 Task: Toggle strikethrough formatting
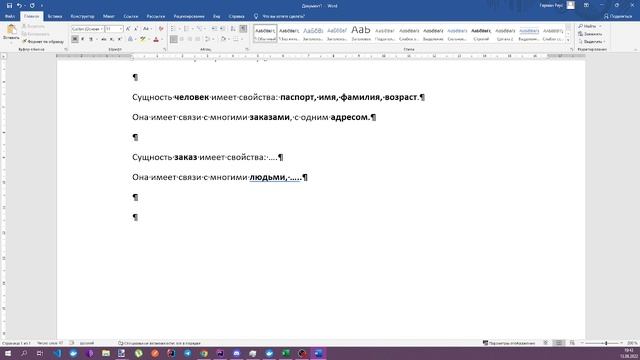pyautogui.click(x=104, y=39)
